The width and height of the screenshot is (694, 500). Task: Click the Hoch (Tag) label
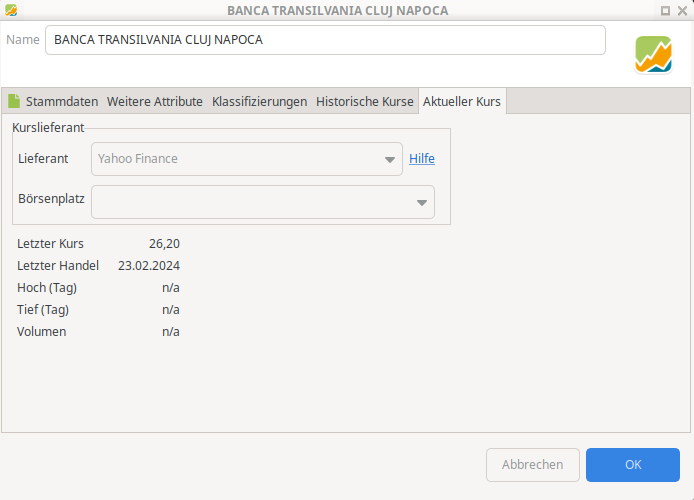pyautogui.click(x=47, y=288)
